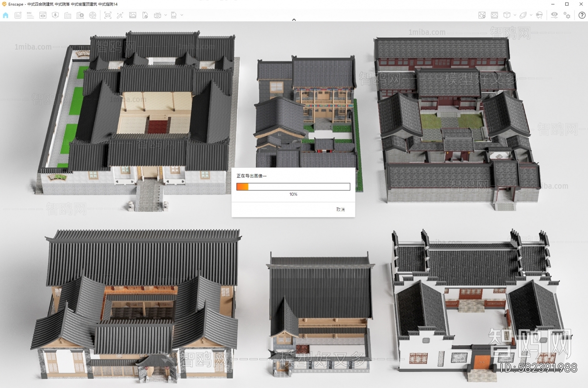The image size is (588, 388).
Task: Open the BIM info panel
Action: [30, 15]
